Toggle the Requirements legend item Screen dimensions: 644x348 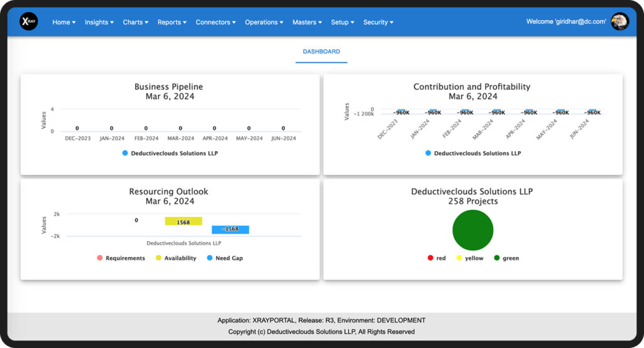(x=121, y=258)
